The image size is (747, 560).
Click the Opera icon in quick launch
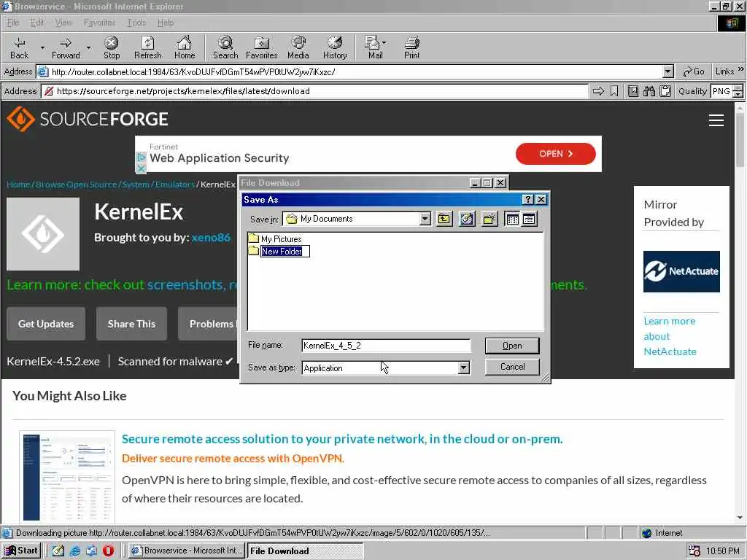(108, 551)
